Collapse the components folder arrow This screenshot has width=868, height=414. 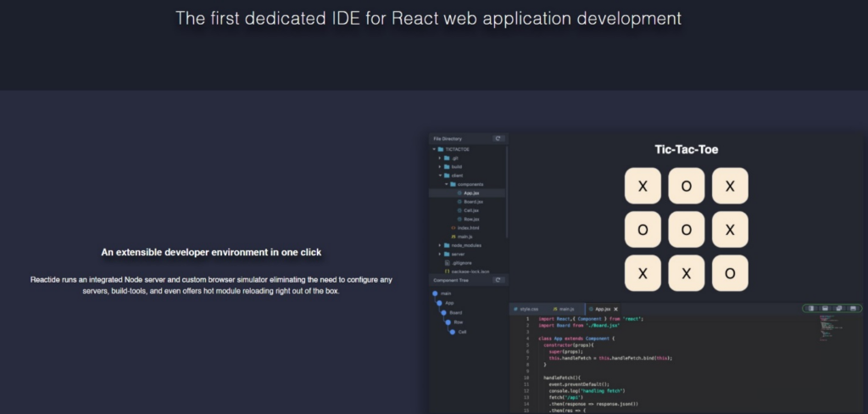point(446,184)
